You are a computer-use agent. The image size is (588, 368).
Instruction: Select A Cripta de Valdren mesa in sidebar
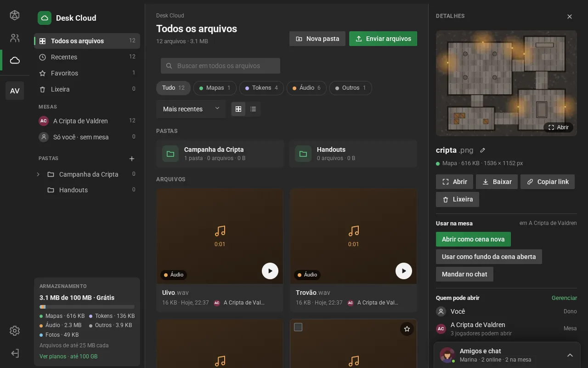[x=87, y=121]
